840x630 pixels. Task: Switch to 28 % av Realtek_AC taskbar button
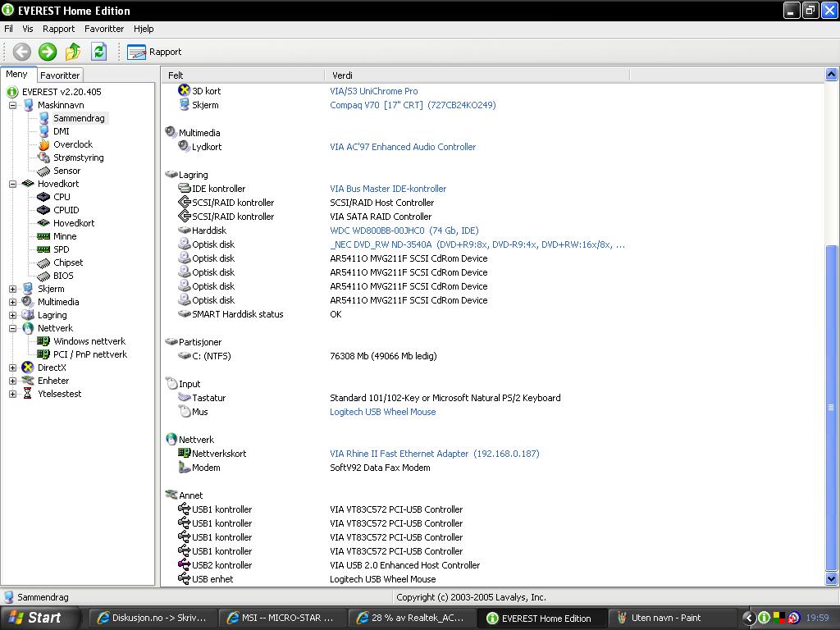(413, 619)
